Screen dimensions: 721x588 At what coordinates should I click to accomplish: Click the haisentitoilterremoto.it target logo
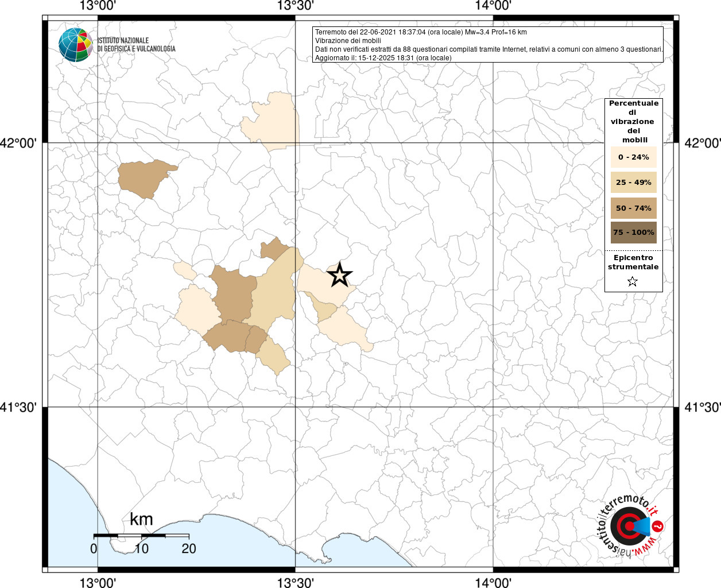click(x=630, y=526)
